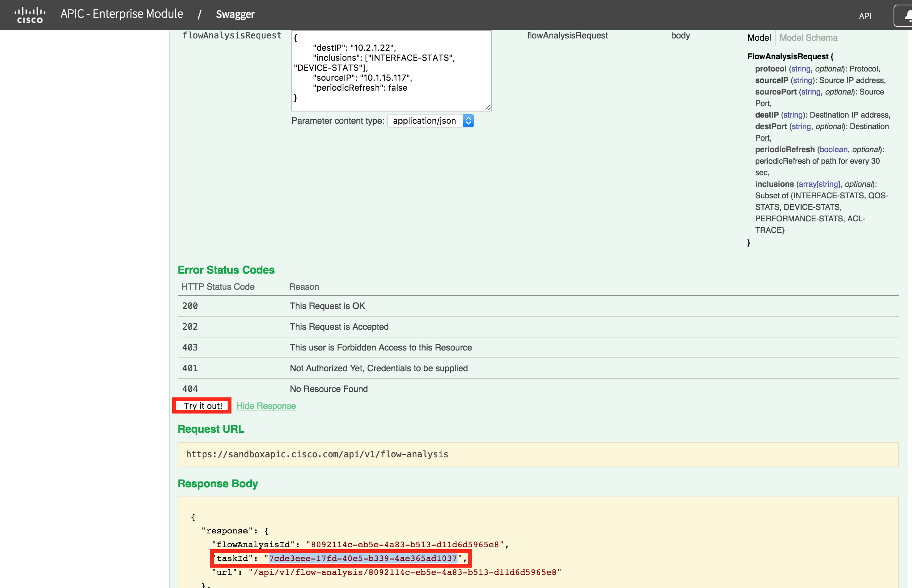Select the flowAnalysisId value in response
Screen dimensions: 912x588
point(404,544)
